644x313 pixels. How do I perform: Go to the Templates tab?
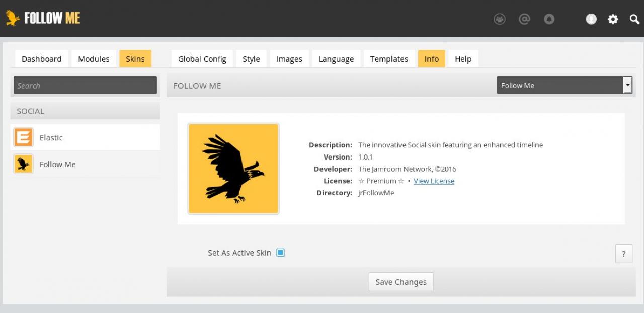[x=389, y=59]
